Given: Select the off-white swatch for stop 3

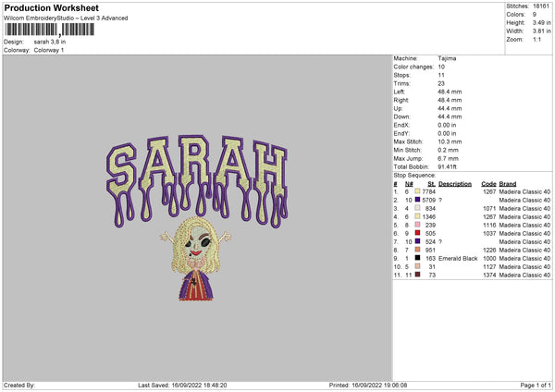Looking at the screenshot, I should coord(418,208).
